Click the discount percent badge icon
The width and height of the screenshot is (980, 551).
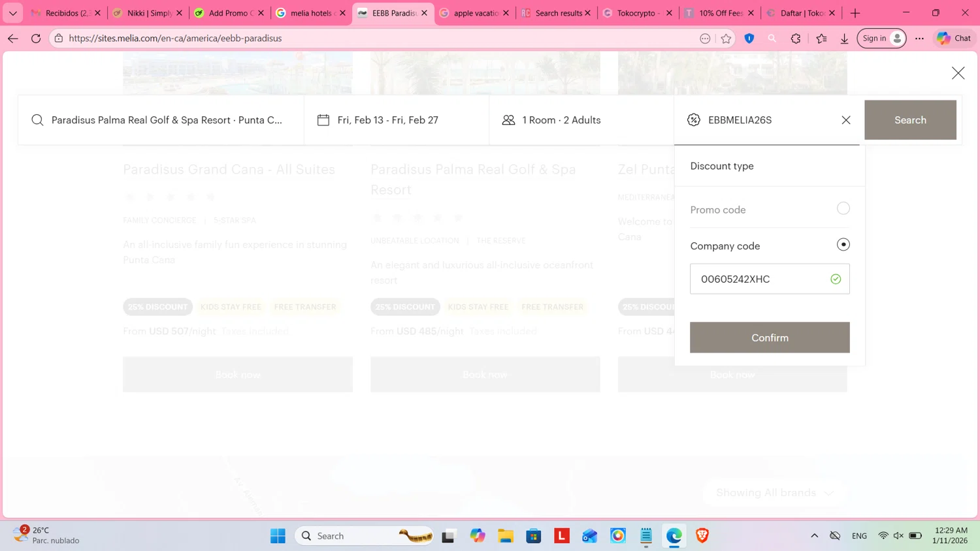pos(694,120)
